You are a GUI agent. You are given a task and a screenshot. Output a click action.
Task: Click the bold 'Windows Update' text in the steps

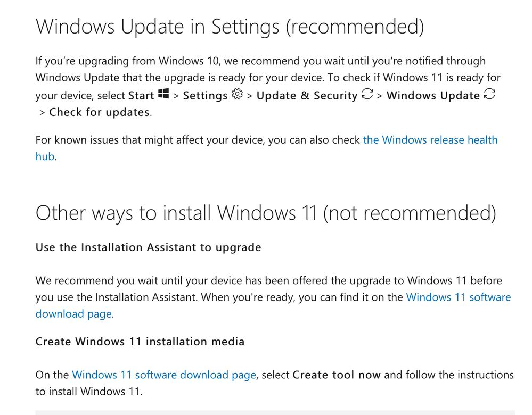click(433, 96)
